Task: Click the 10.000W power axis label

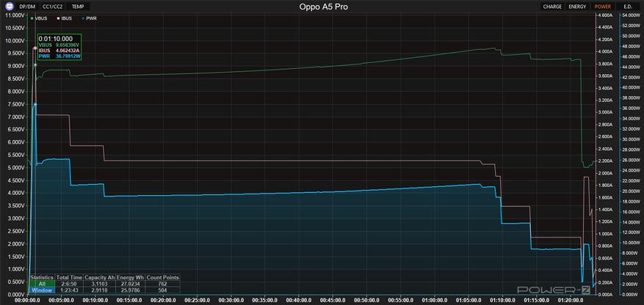Action: pyautogui.click(x=632, y=243)
